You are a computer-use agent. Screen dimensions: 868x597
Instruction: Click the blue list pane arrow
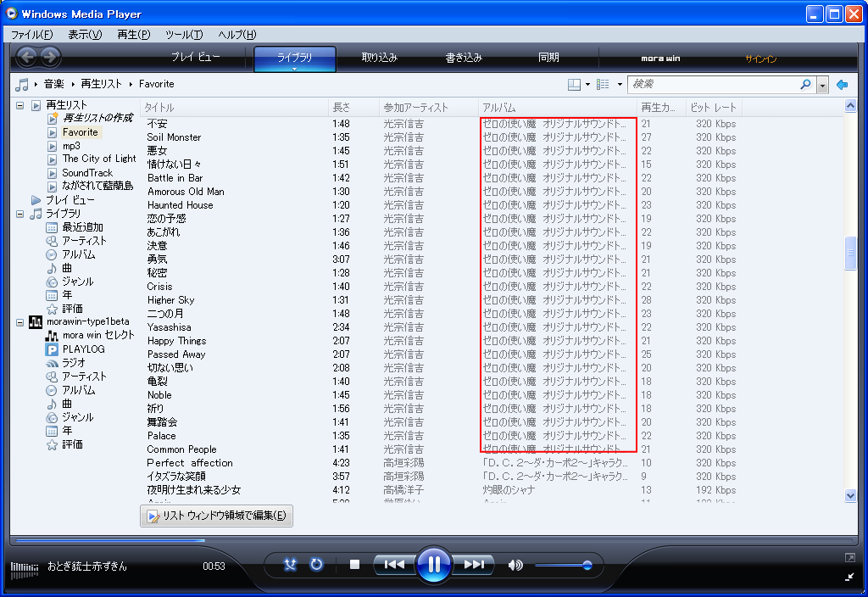coord(842,84)
